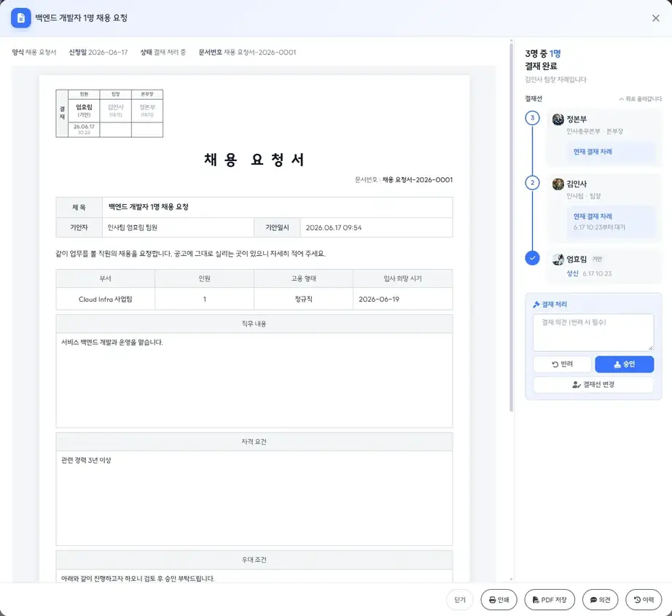Click the 닫기 close button
Viewport: 672px width, 616px height.
click(x=459, y=600)
